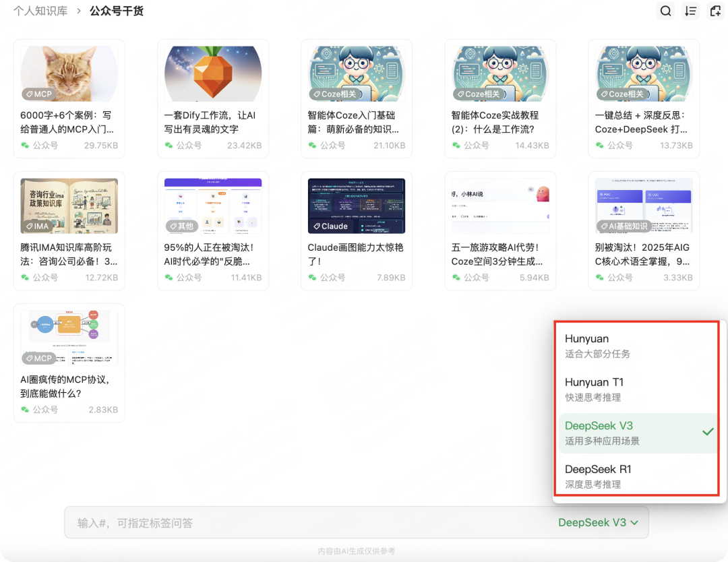Click the AI基础知识 tag

point(624,226)
